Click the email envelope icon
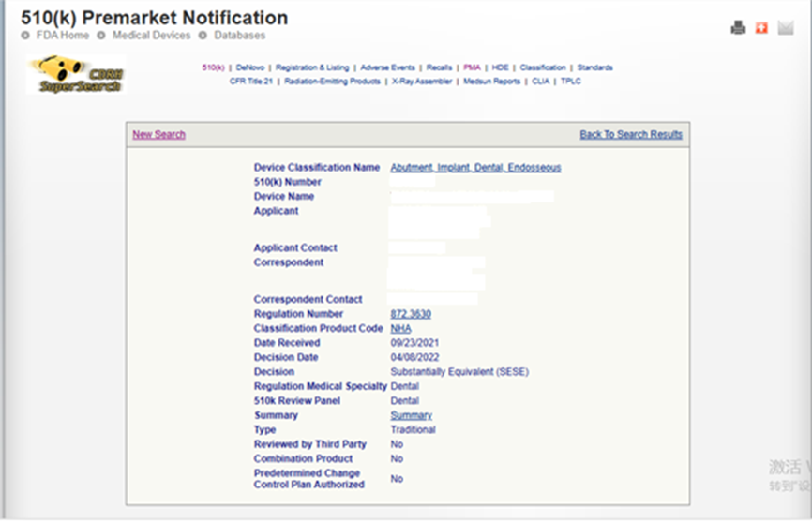 pos(786,28)
